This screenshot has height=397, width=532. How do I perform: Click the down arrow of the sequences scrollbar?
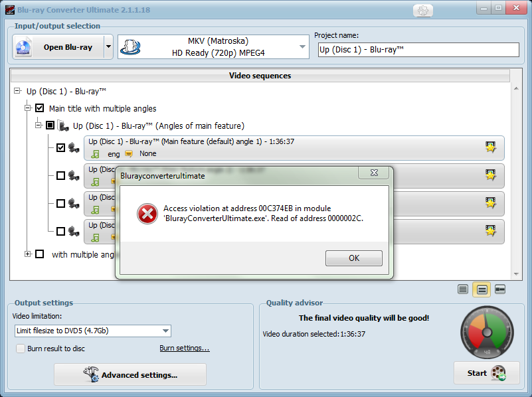pyautogui.click(x=516, y=274)
